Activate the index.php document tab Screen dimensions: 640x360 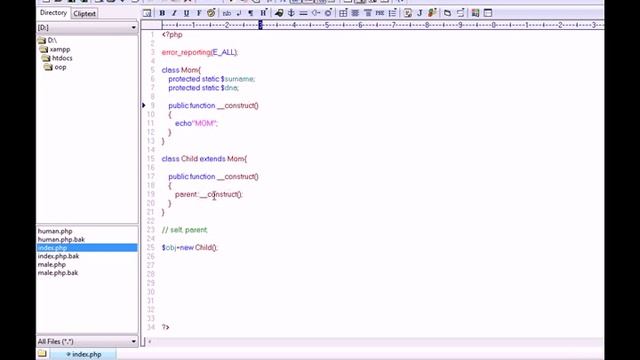(x=84, y=354)
